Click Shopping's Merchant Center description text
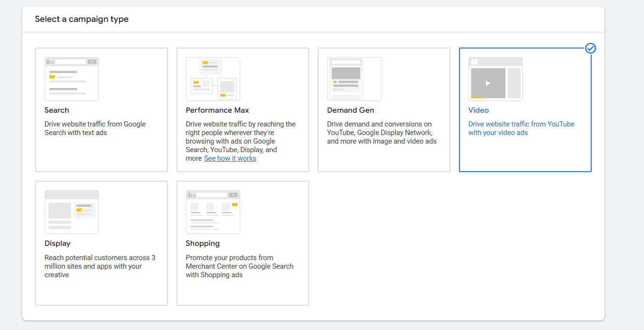The image size is (644, 330). (x=239, y=266)
